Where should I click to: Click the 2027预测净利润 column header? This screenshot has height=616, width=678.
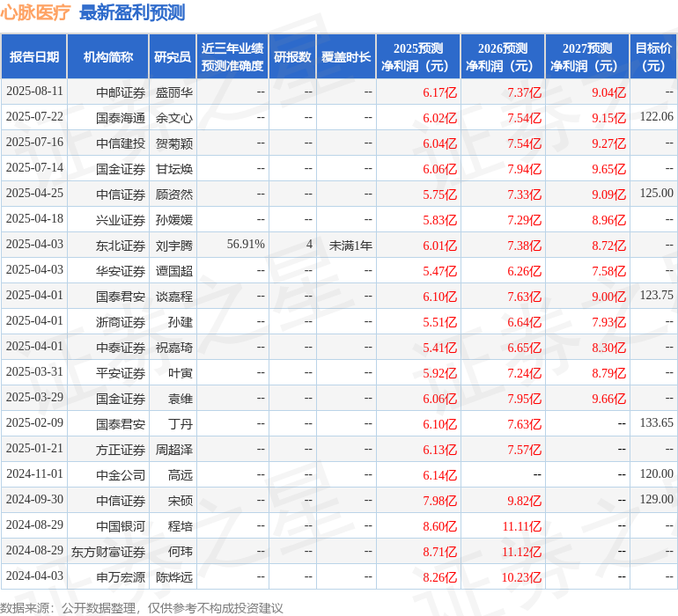coord(587,57)
